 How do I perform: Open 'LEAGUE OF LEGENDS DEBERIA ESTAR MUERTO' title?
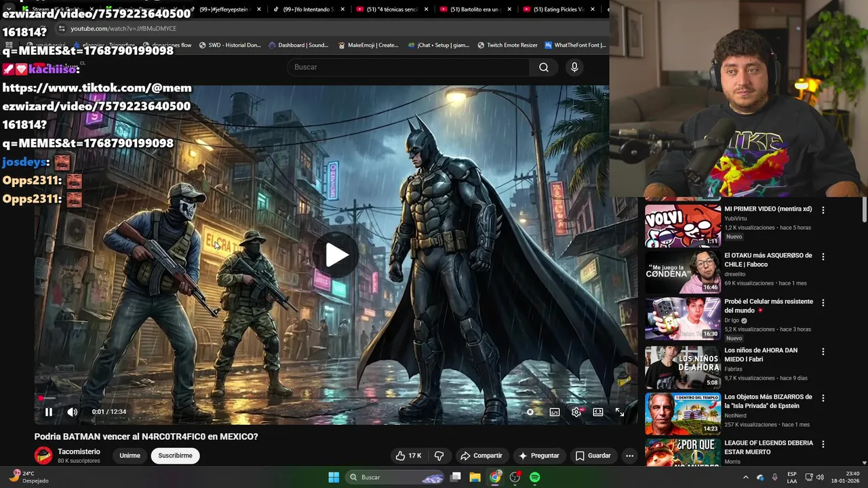(768, 447)
